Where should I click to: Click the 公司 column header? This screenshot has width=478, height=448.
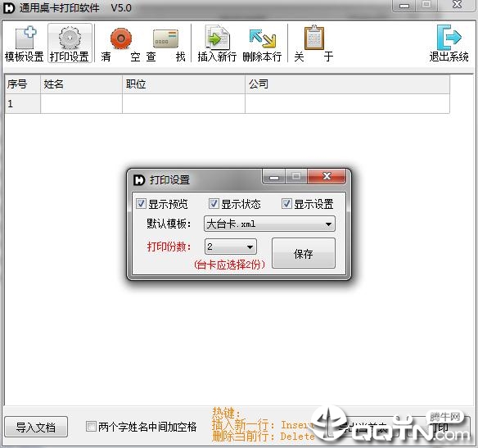348,84
